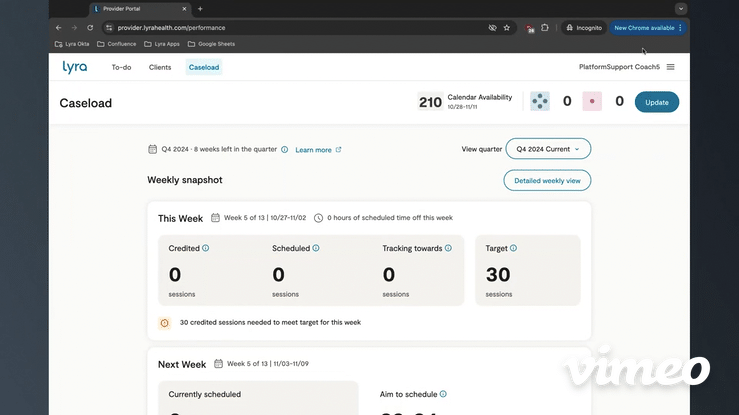Image resolution: width=739 pixels, height=415 pixels.
Task: Expand the Q4 2024 Current quarter dropdown
Action: coord(548,149)
